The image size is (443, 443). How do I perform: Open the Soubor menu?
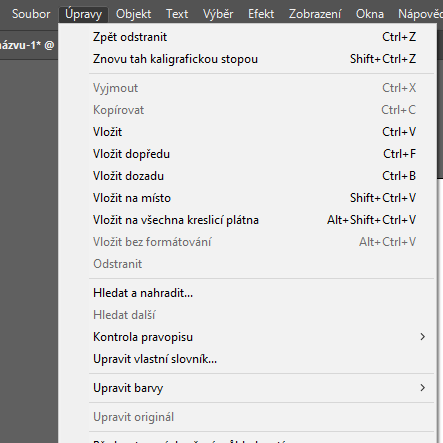31,14
